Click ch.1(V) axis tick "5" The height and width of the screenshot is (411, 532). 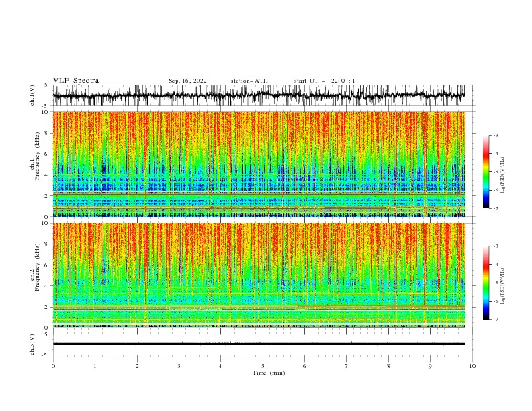click(46, 85)
